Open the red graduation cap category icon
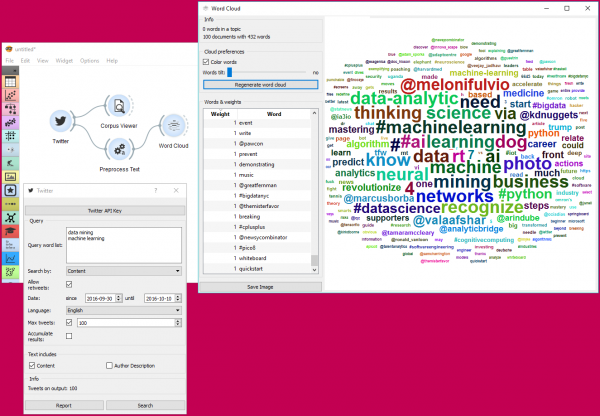This screenshot has width=600, height=416. (10, 231)
